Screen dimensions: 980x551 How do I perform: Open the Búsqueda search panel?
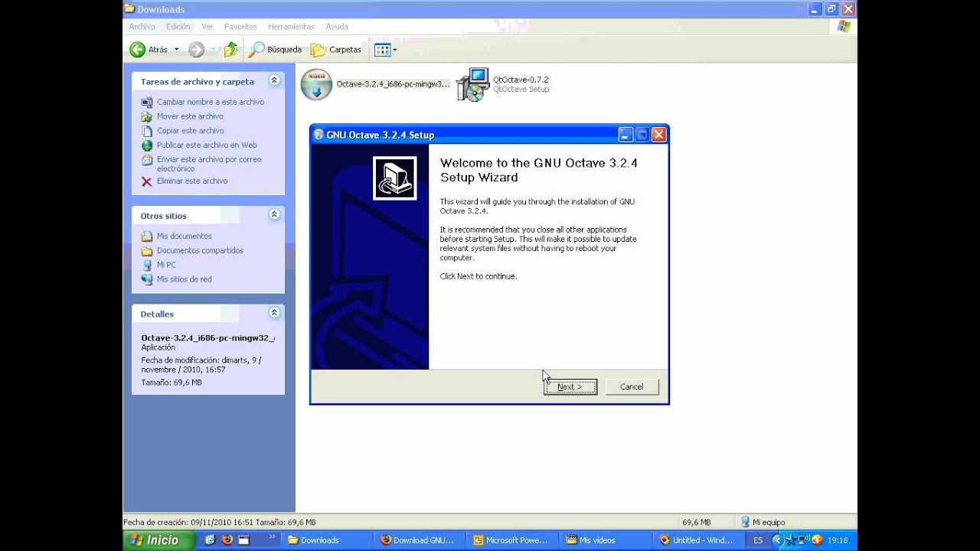(x=276, y=50)
